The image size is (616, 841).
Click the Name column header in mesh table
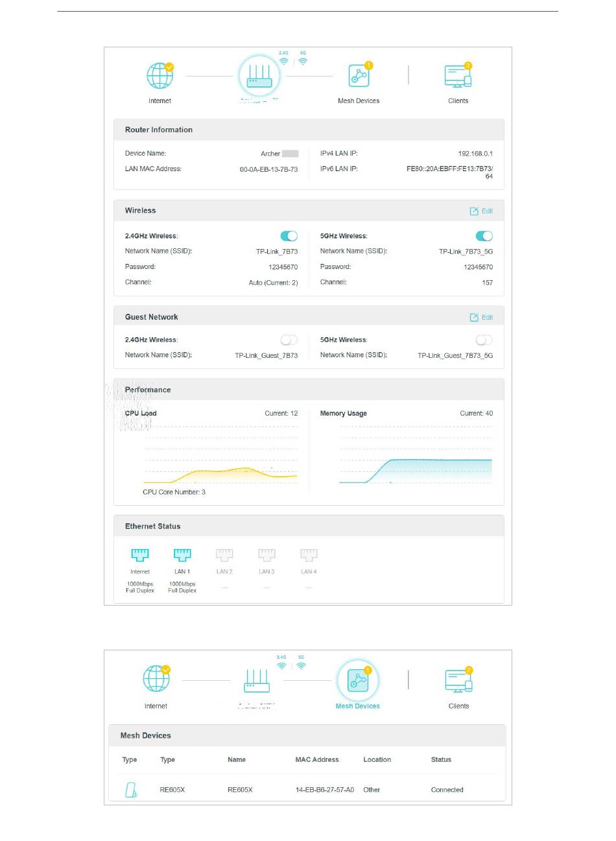(237, 760)
